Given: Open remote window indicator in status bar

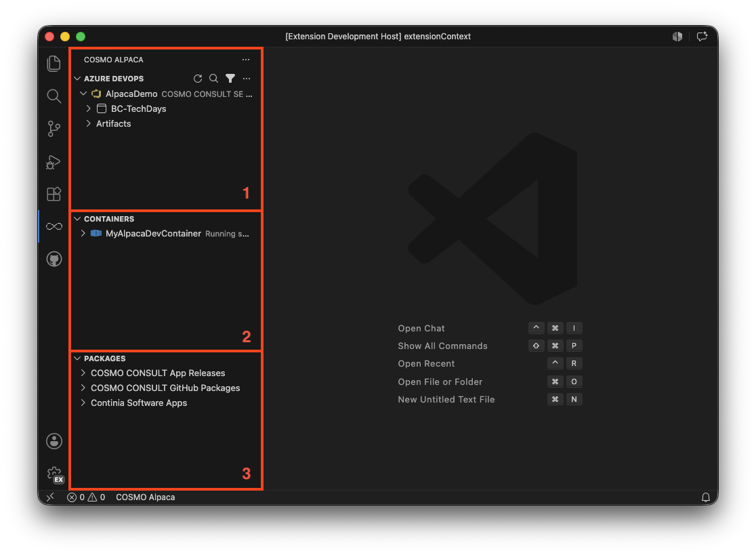Looking at the screenshot, I should pos(50,497).
